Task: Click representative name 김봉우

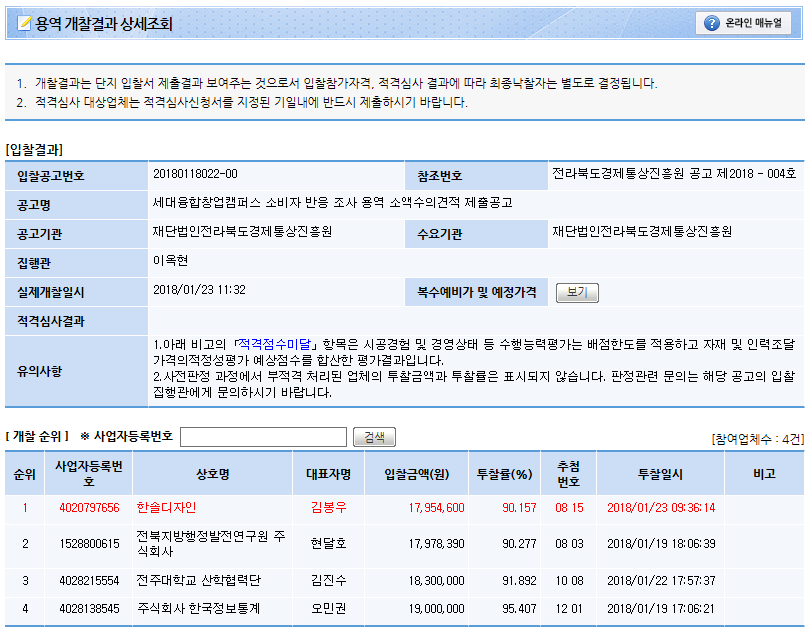Action: pos(328,508)
